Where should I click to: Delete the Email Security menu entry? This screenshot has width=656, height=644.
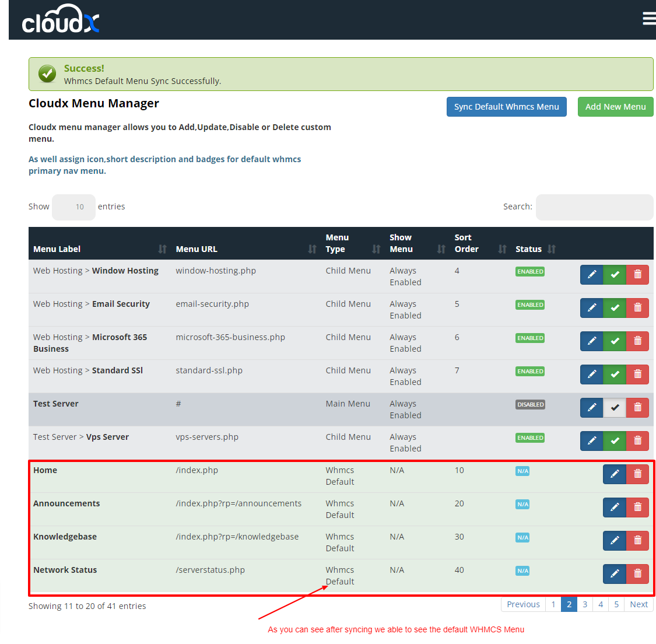[637, 308]
